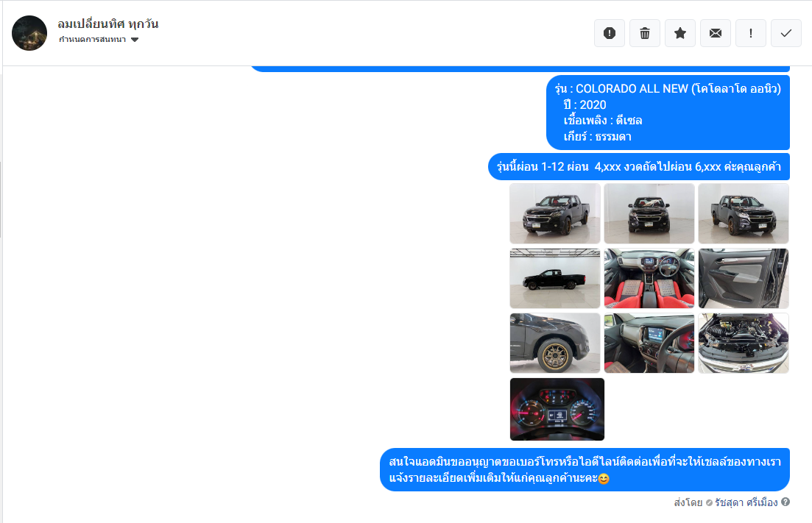Open red seats interior dashboard photo
Viewport: 812px width, 523px height.
649,278
